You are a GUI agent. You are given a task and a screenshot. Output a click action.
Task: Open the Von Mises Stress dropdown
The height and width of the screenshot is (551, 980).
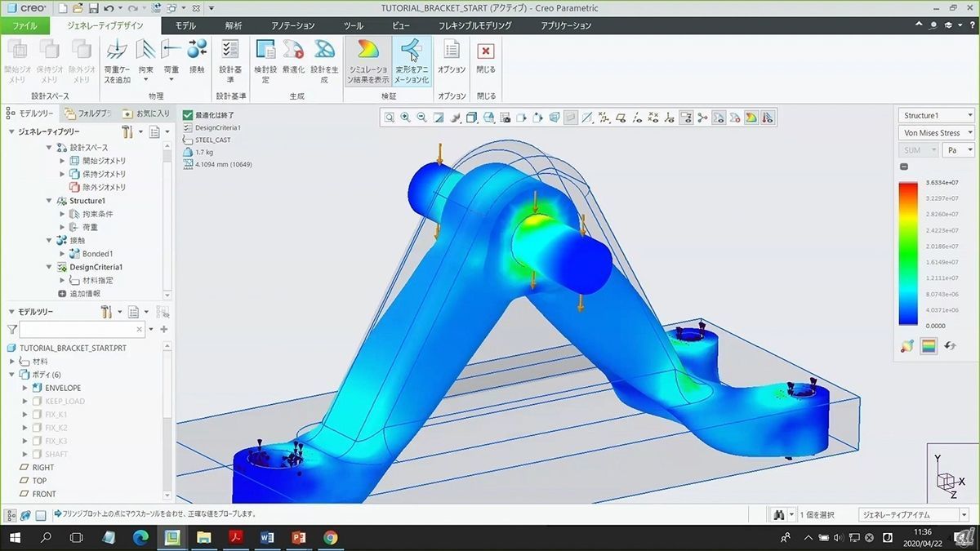[x=936, y=133]
